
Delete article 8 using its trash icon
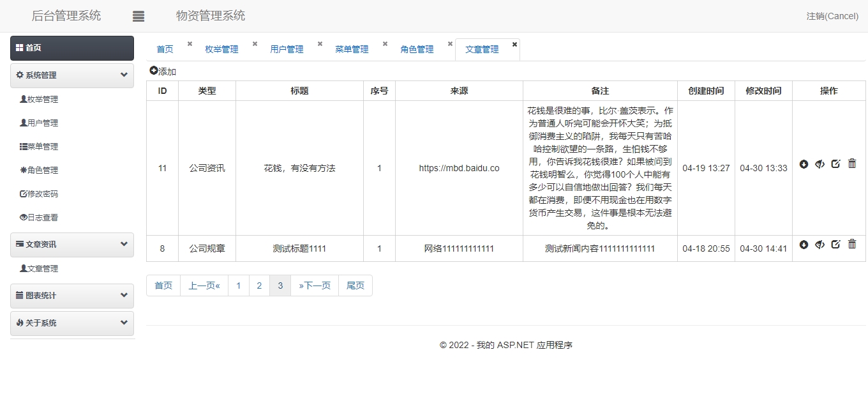click(852, 244)
